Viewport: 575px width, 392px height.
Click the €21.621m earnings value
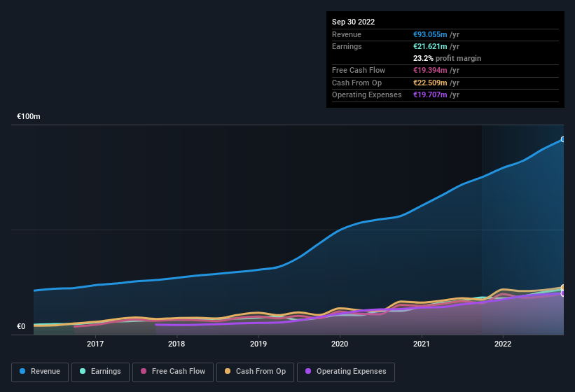tap(430, 46)
